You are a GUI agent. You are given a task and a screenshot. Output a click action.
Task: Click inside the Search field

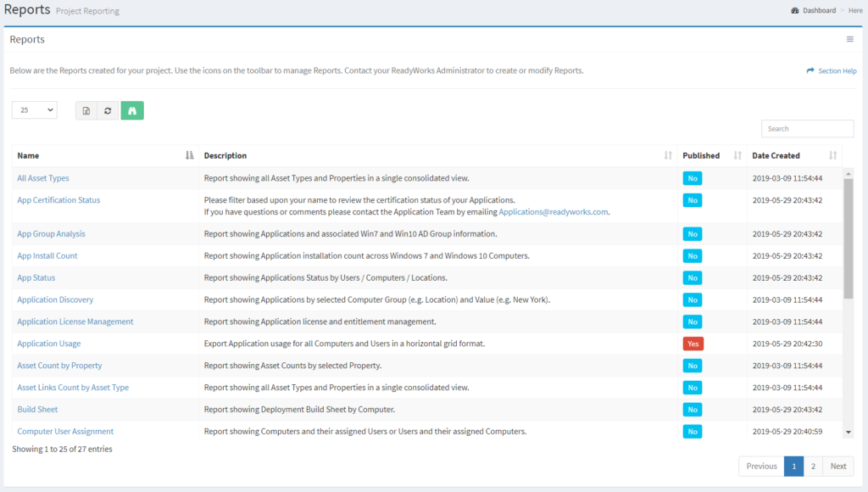[807, 128]
